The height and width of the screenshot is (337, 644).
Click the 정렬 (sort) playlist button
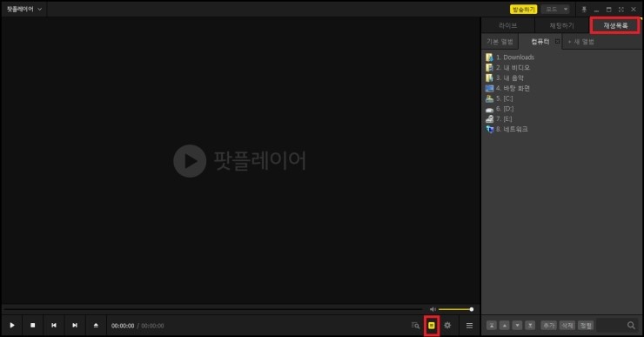(586, 326)
